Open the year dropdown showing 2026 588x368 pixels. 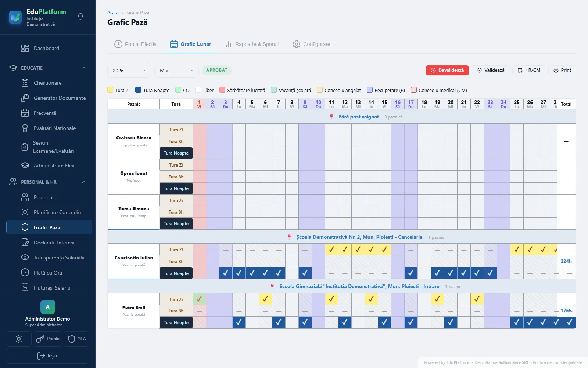click(129, 71)
